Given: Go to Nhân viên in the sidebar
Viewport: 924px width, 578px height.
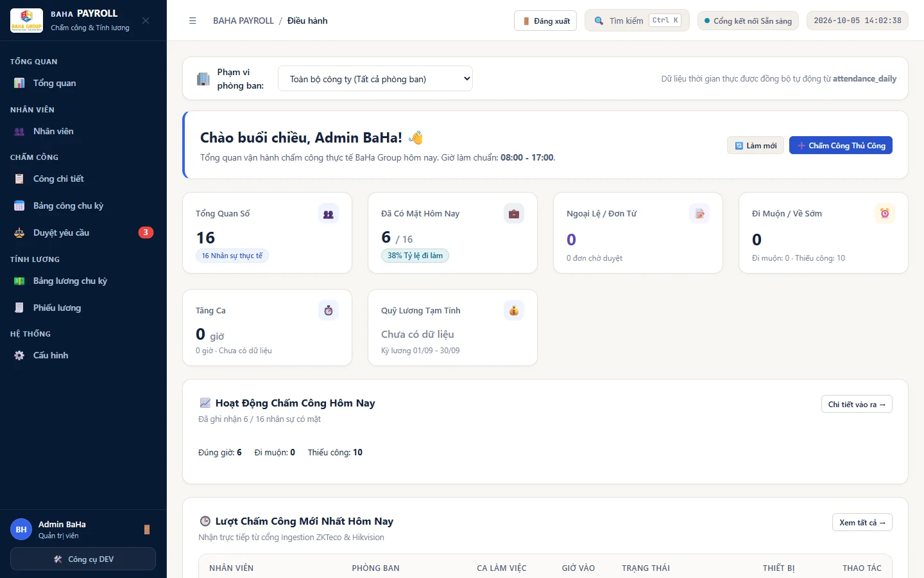Looking at the screenshot, I should click(83, 131).
